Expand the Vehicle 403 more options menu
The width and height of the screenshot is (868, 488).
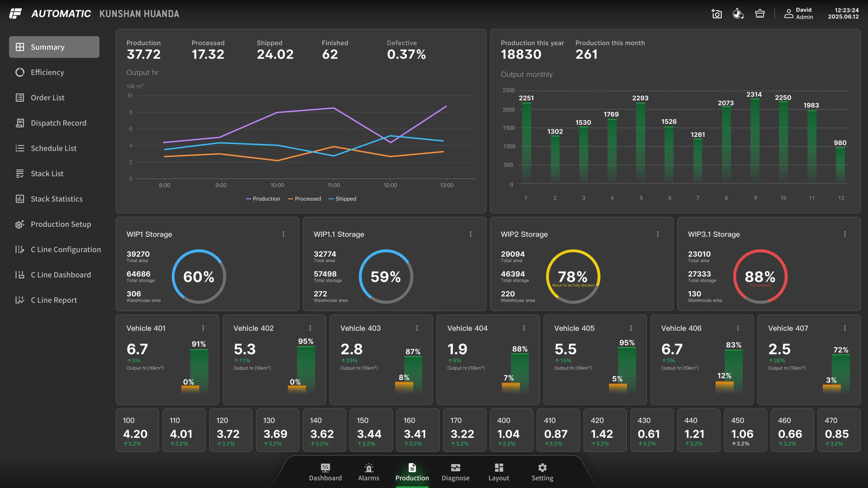coord(417,328)
